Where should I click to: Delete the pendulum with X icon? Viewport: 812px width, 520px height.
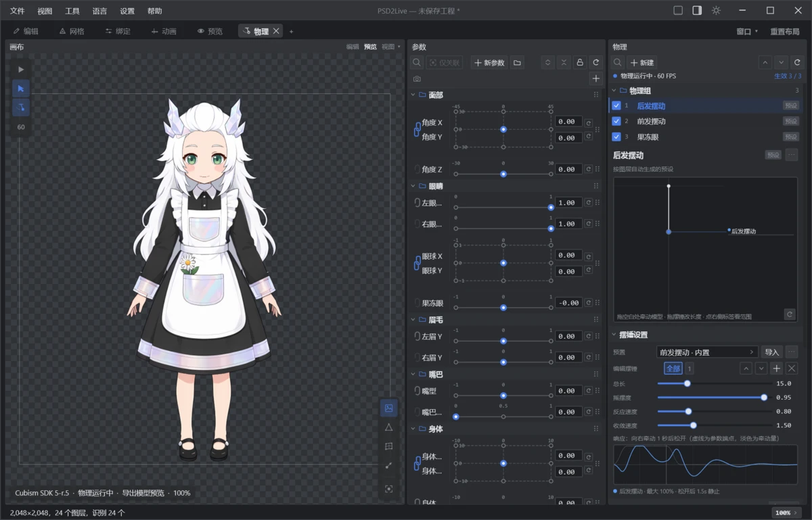[x=792, y=369]
